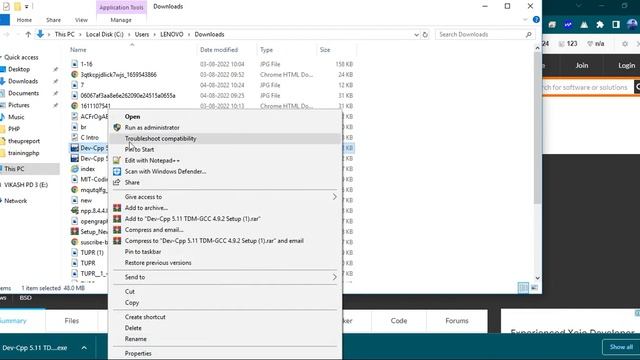Open the address bar history dropdown

click(416, 35)
